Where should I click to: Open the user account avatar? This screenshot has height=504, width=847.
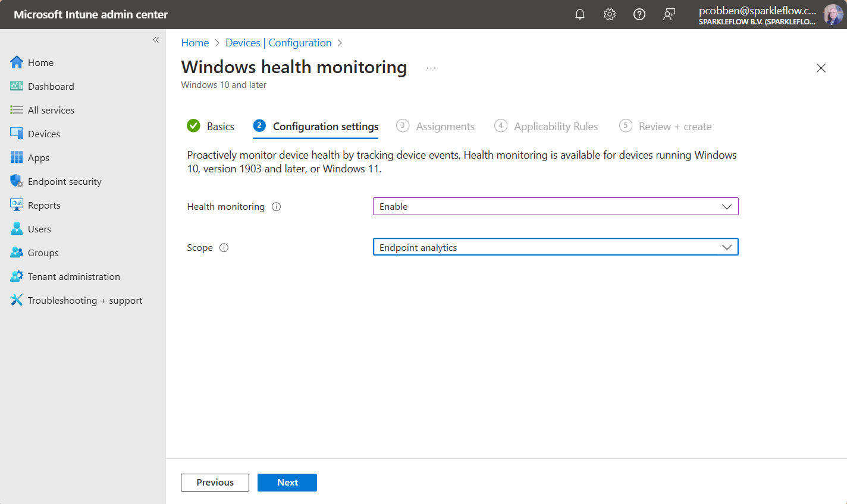click(833, 14)
